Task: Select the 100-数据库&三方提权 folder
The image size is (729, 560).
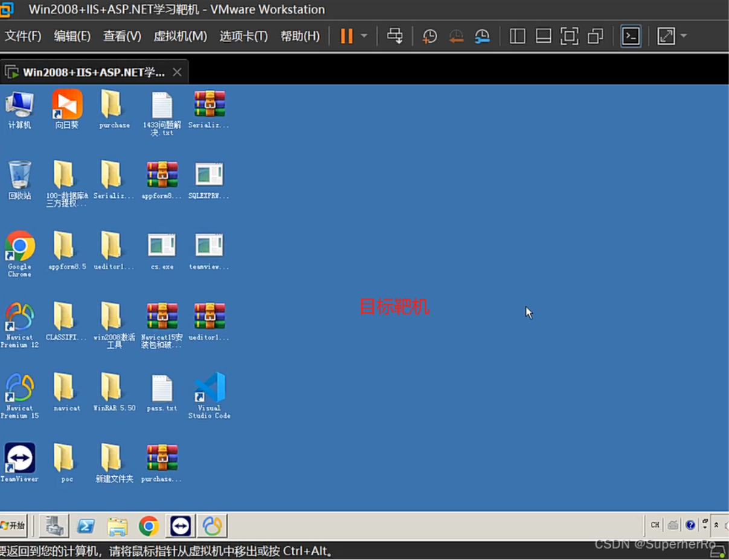Action: coord(67,183)
